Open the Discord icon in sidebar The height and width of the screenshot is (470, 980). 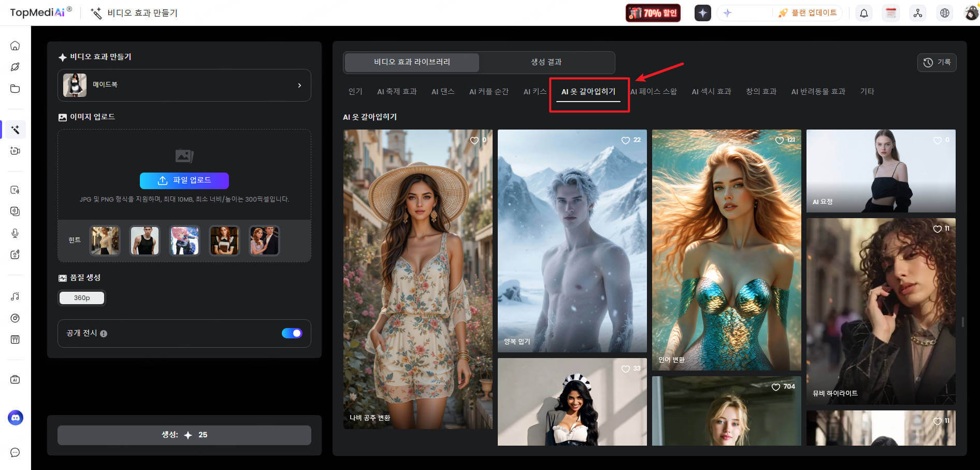(16, 418)
